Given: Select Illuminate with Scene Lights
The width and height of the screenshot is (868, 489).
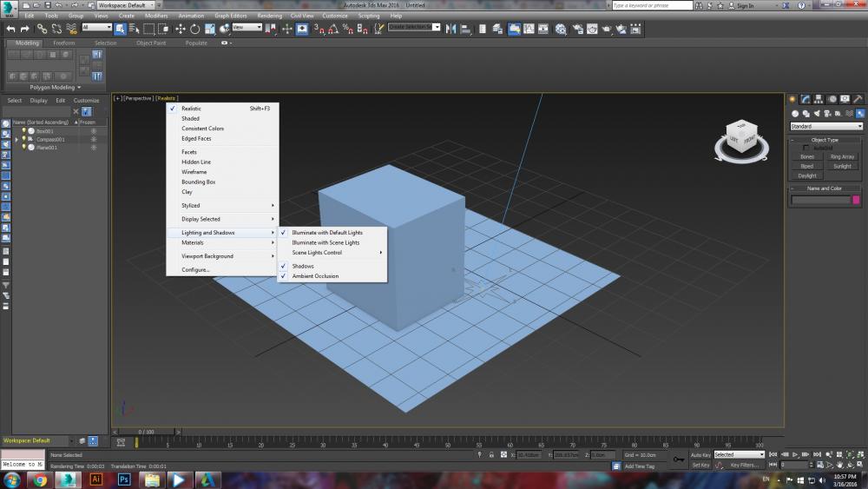Looking at the screenshot, I should [x=325, y=242].
